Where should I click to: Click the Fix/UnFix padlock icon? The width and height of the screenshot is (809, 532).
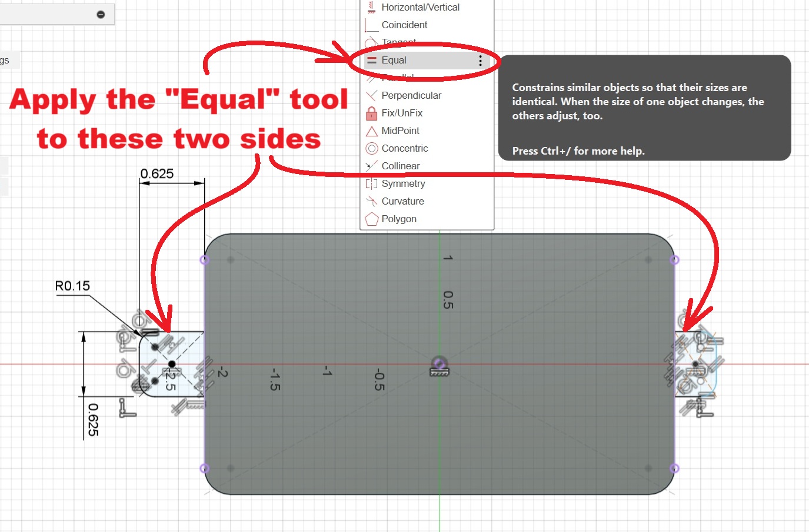pyautogui.click(x=371, y=113)
